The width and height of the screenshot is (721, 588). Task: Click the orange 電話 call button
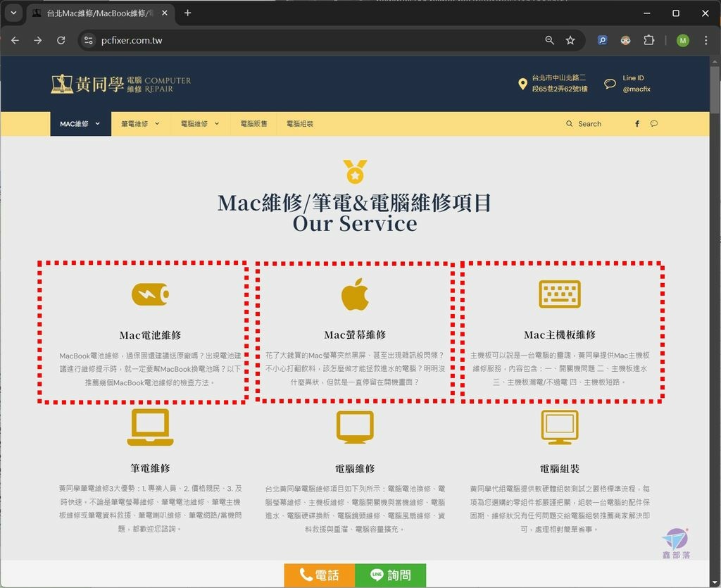pos(320,575)
